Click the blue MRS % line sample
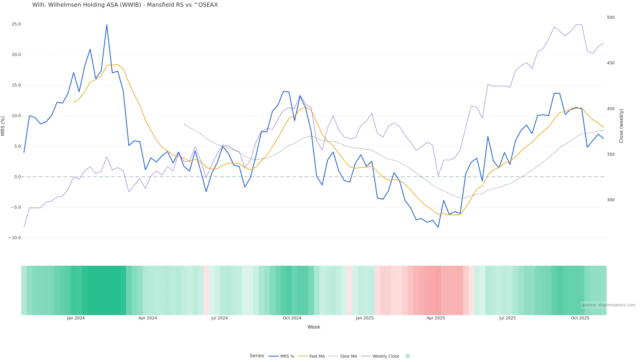The height and width of the screenshot is (362, 644). tap(274, 356)
